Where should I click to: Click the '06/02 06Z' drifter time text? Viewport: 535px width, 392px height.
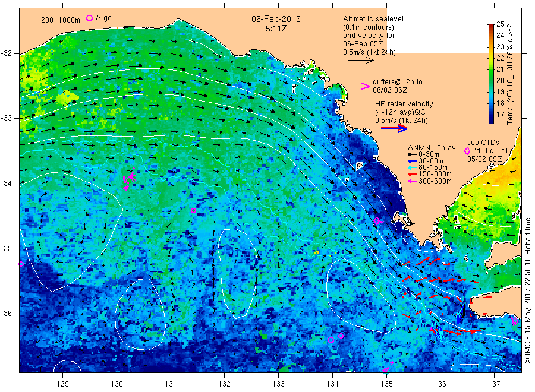(x=390, y=90)
